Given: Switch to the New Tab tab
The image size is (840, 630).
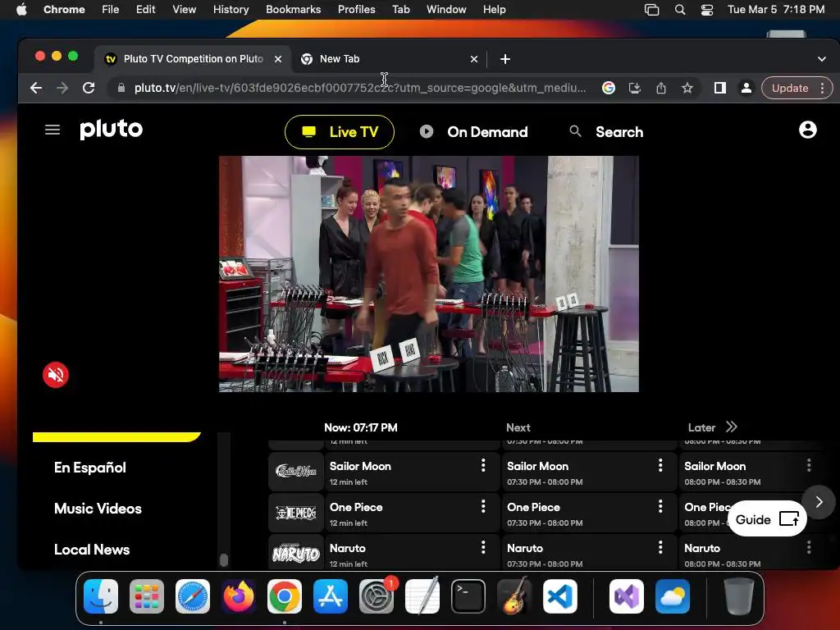Looking at the screenshot, I should pyautogui.click(x=389, y=59).
